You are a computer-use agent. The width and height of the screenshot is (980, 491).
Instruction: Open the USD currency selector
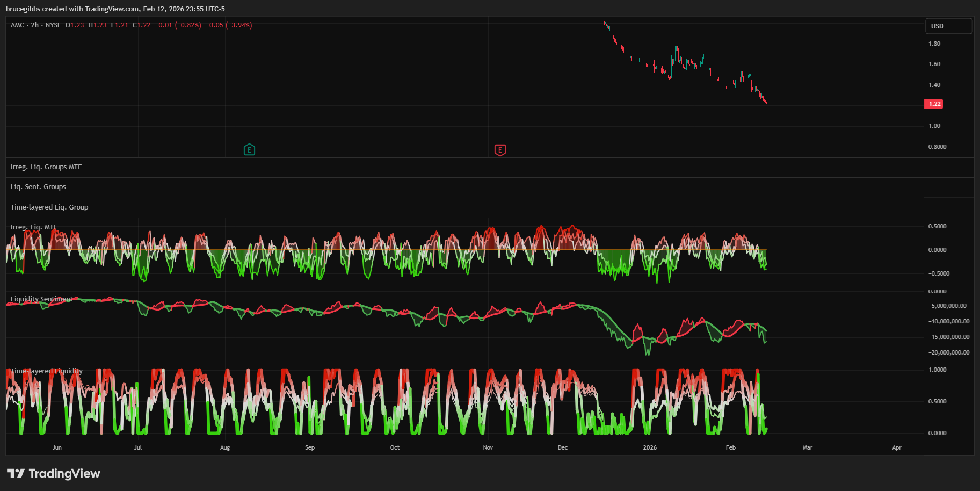[x=948, y=26]
